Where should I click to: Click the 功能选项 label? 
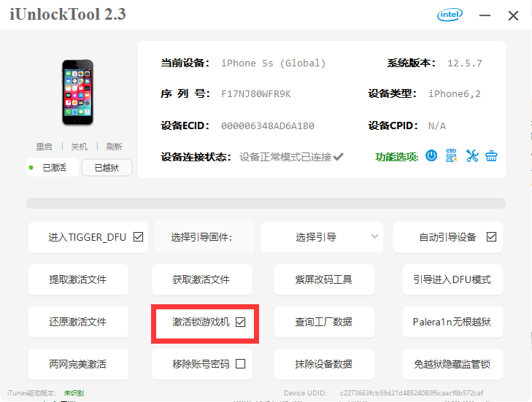[x=396, y=157]
